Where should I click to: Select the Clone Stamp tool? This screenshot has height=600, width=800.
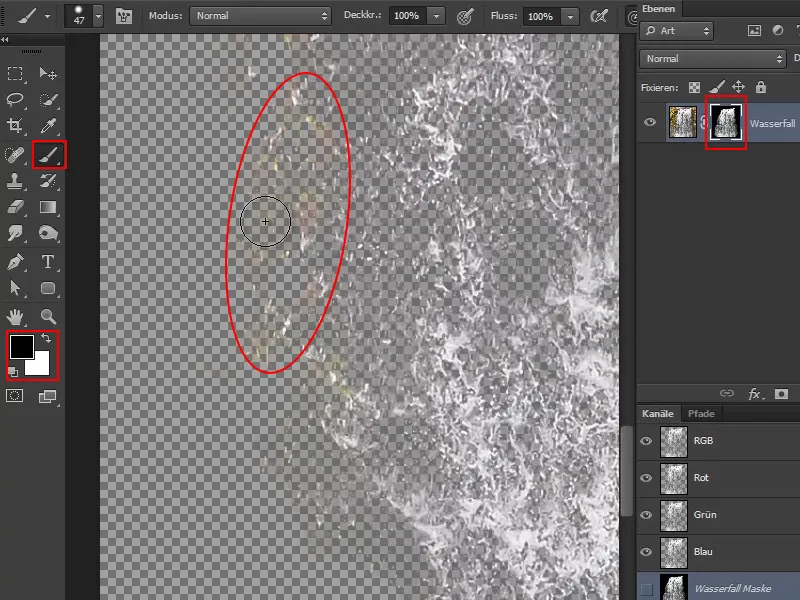pos(15,181)
